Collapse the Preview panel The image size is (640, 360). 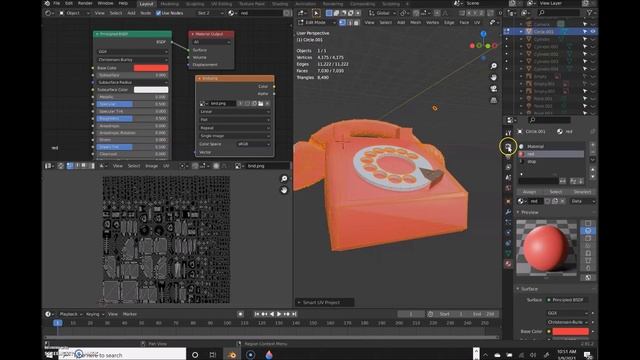pyautogui.click(x=518, y=212)
